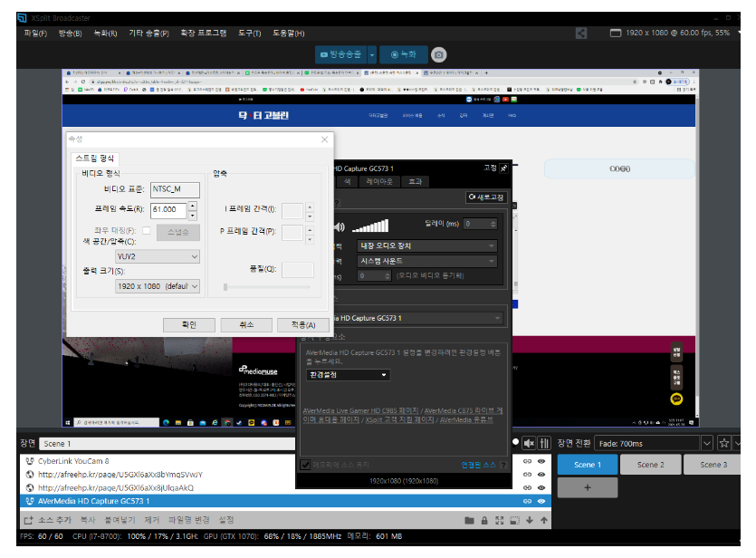The height and width of the screenshot is (558, 756).
Task: Move source down with the down arrow
Action: [x=530, y=520]
